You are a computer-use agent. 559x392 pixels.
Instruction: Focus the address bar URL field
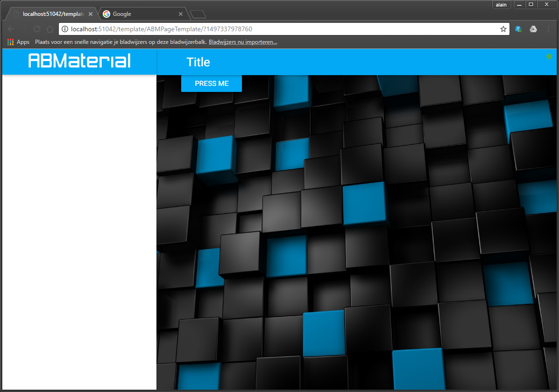(x=283, y=29)
